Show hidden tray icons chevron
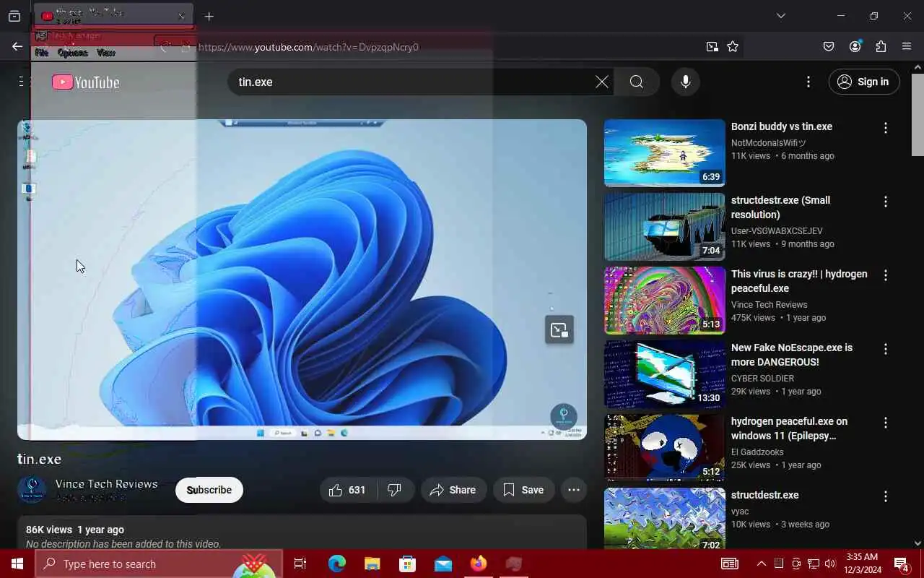This screenshot has height=578, width=924. click(761, 564)
